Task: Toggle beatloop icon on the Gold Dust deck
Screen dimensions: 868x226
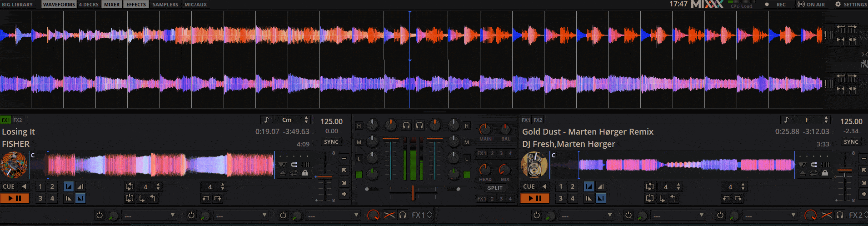Action: (x=650, y=186)
